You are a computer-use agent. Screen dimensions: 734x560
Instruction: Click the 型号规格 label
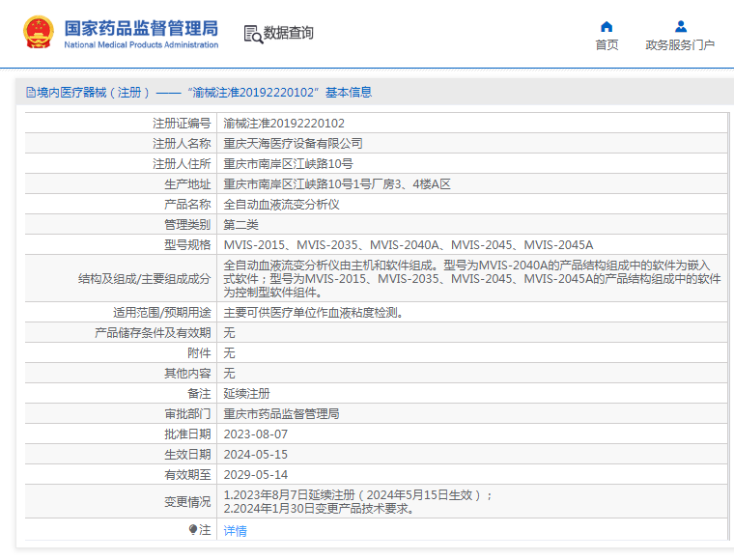187,244
